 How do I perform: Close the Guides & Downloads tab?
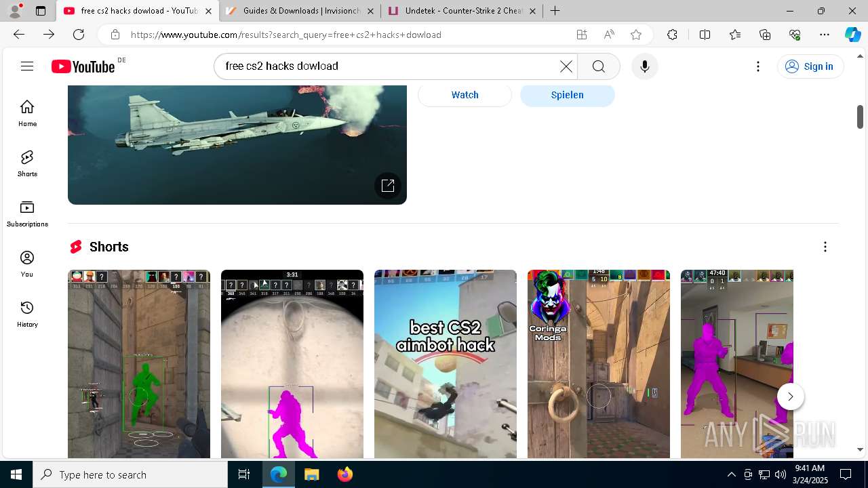point(370,11)
